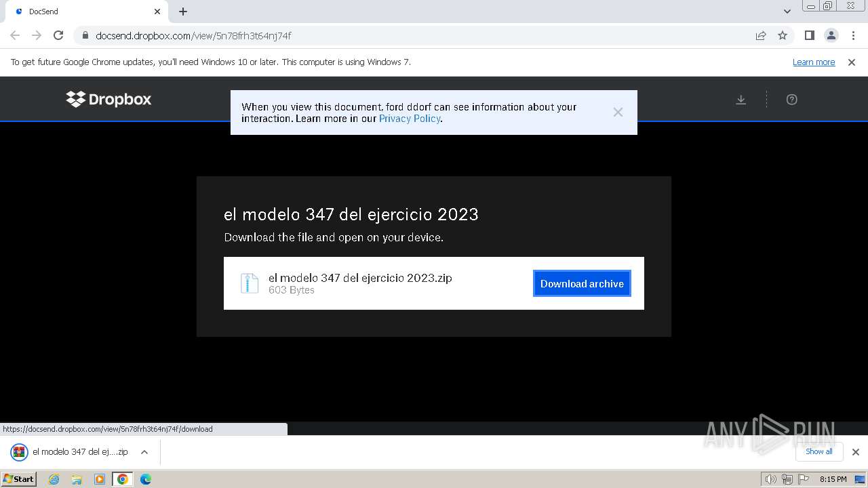Click the Download archive button
Image resolution: width=868 pixels, height=488 pixels.
582,284
